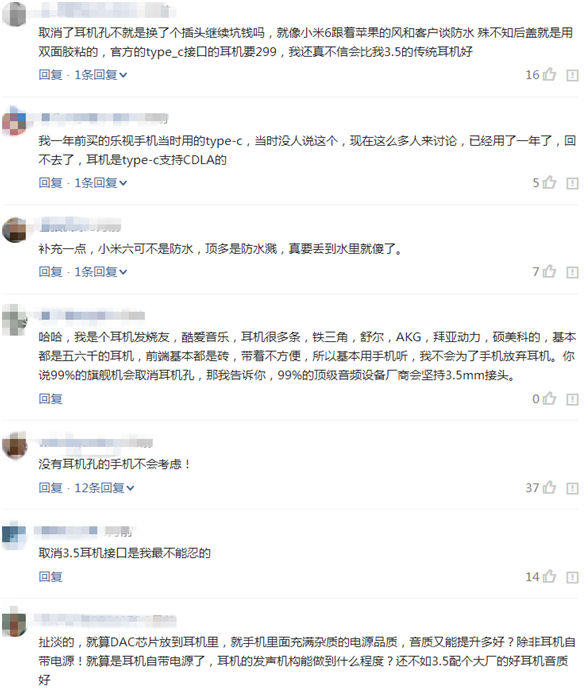Open username of 取消3.5耳机接口 commenter
Screen dimensions: 586x688
coord(82,531)
